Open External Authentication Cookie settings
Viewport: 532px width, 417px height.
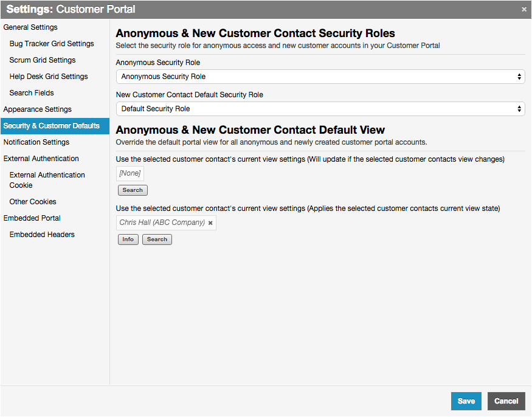click(47, 180)
